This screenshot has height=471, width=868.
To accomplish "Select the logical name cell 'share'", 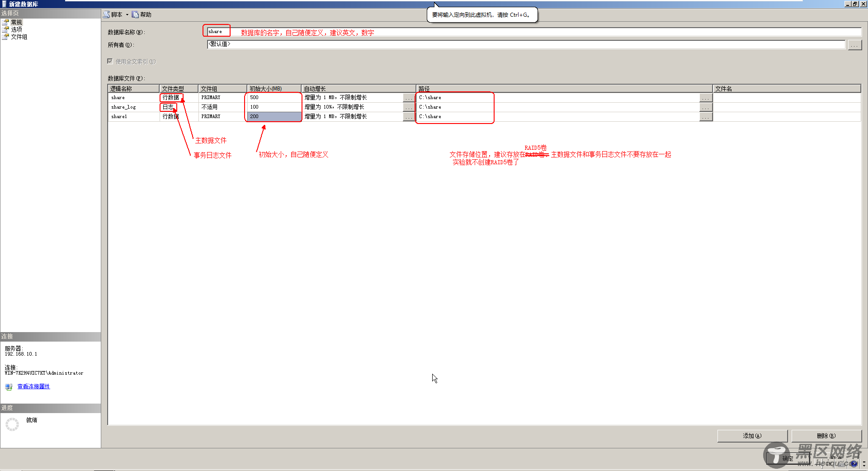I will click(x=134, y=98).
